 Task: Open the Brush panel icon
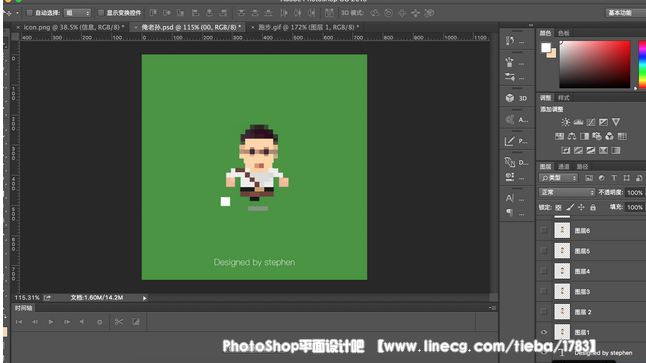pos(510,63)
